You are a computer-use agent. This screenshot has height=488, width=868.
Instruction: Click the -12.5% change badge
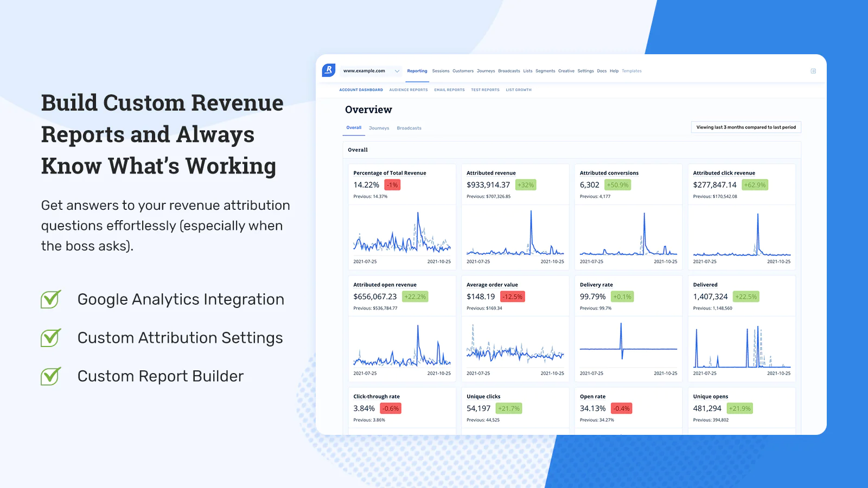512,297
